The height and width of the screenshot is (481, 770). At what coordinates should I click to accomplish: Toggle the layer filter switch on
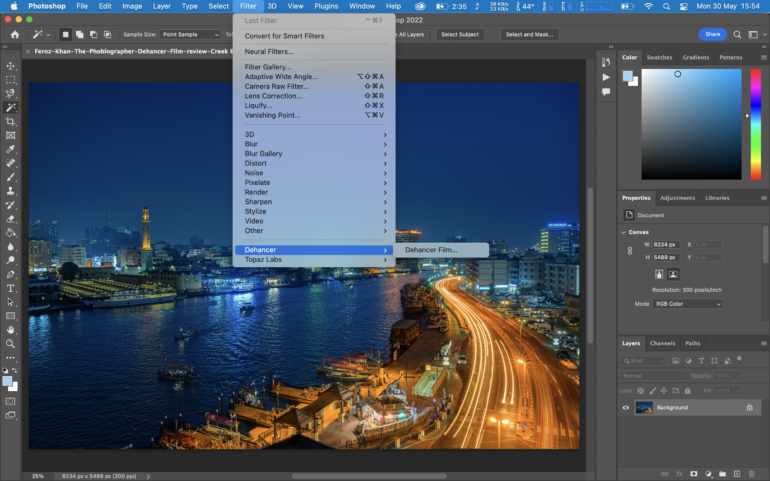739,360
